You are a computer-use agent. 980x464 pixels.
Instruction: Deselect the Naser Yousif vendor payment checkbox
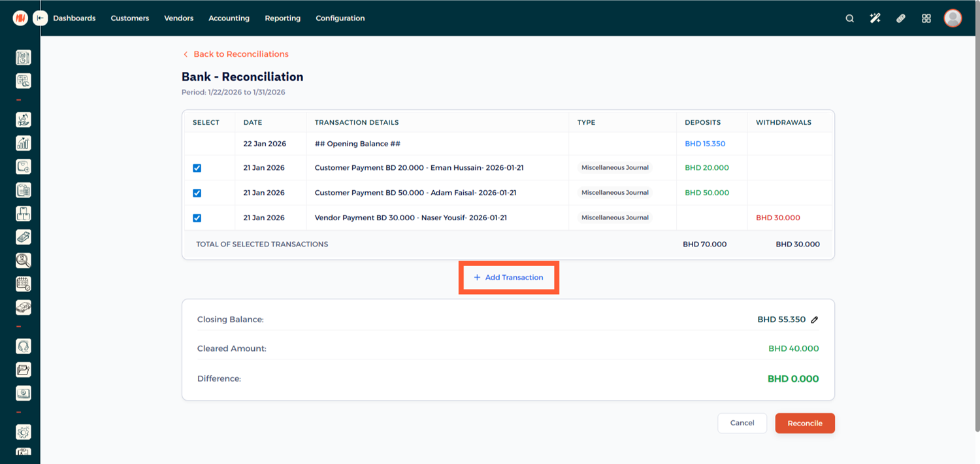pos(197,218)
